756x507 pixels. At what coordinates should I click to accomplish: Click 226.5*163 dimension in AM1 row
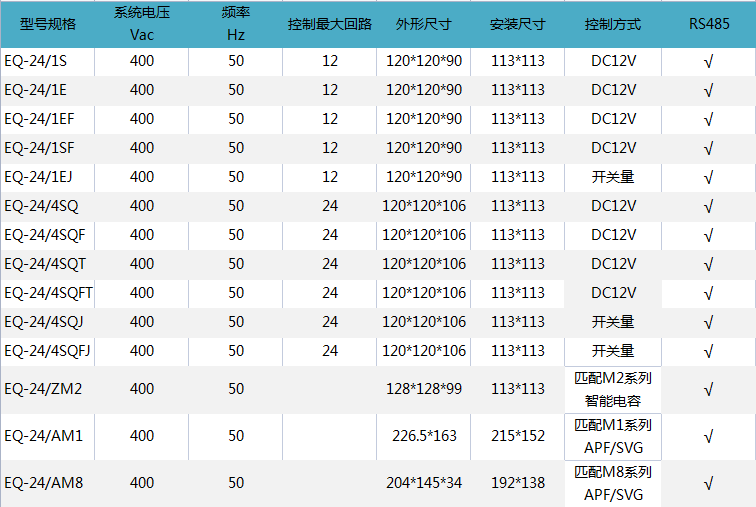click(424, 436)
